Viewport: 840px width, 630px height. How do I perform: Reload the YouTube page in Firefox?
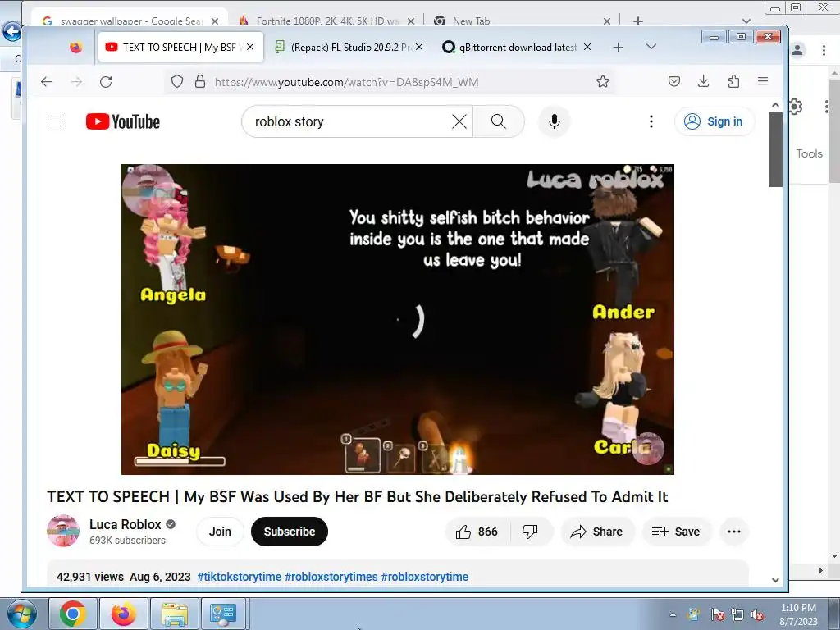tap(106, 81)
